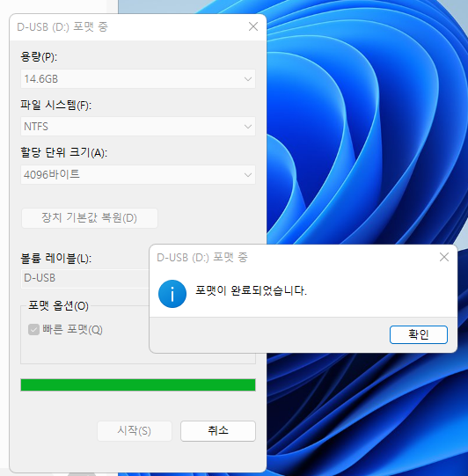Click the format window title D-USB (D:) 포맷 중
Viewport: 468px width, 476px height.
pyautogui.click(x=62, y=27)
